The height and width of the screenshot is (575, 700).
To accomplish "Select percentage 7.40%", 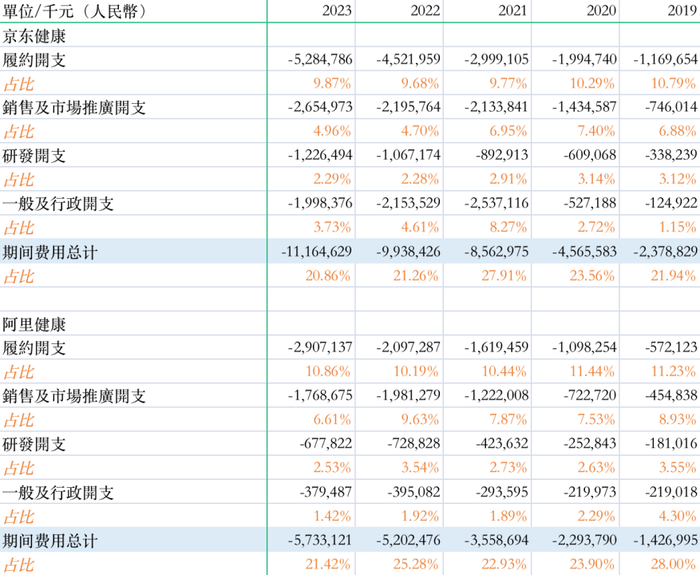I will [596, 131].
